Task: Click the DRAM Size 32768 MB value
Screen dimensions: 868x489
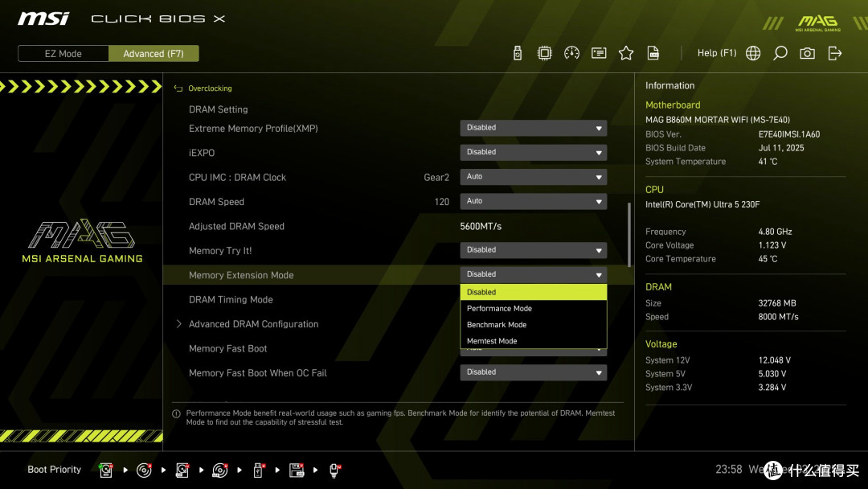Action: point(777,303)
